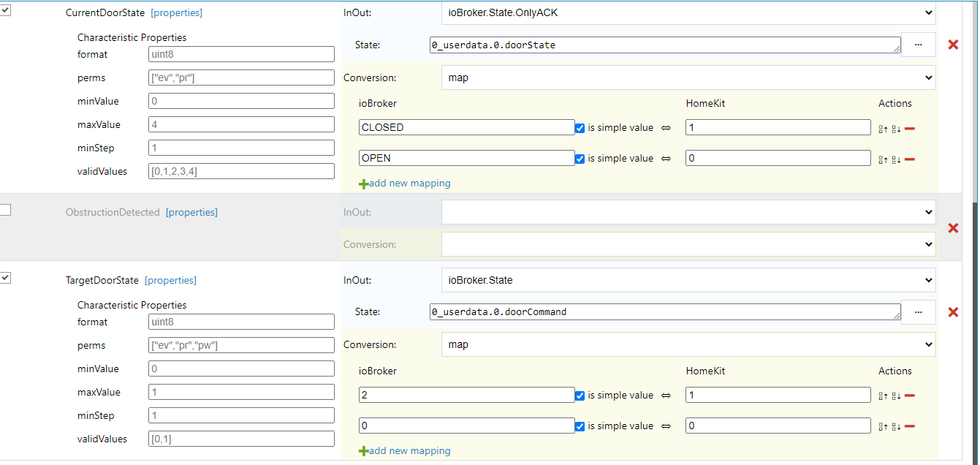980x465 pixels.
Task: Disable the CurrentDoorState characteristic checkbox
Action: [x=5, y=10]
